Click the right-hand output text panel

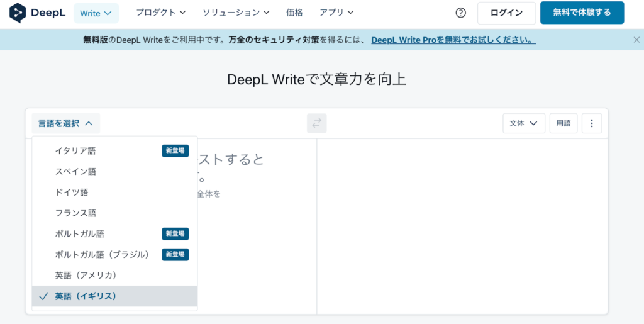462,226
